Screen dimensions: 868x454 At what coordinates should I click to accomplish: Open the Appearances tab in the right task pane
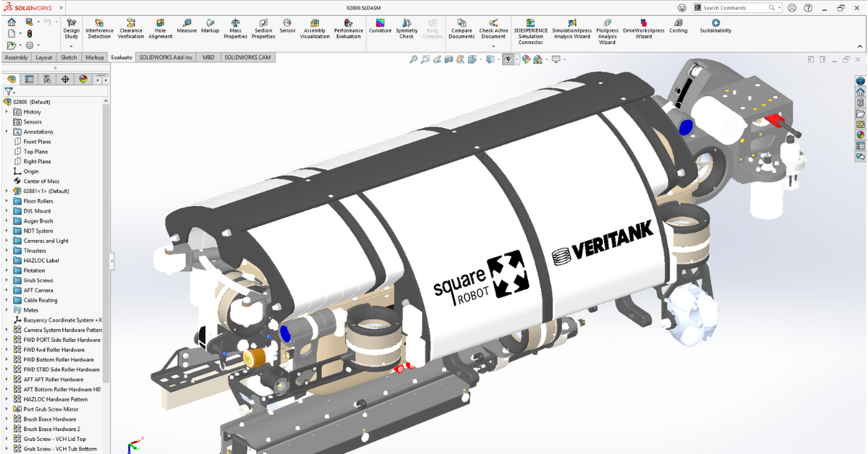(x=860, y=134)
